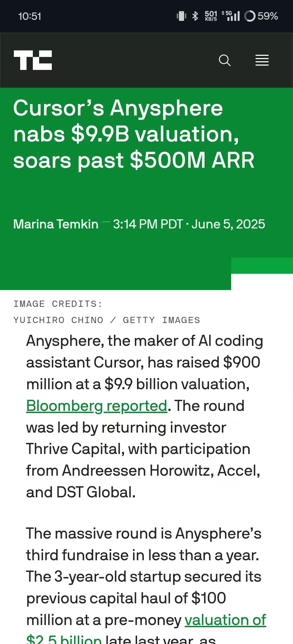Screen dimensions: 293x644
Task: Tap the Yuichiro Chino / Getty Images credit
Action: (107, 320)
